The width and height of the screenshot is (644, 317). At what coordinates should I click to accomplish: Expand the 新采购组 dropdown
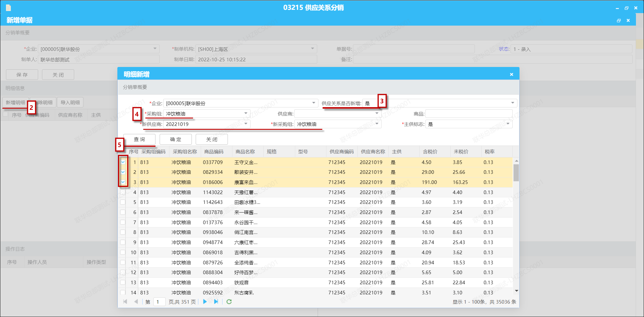[x=377, y=124]
